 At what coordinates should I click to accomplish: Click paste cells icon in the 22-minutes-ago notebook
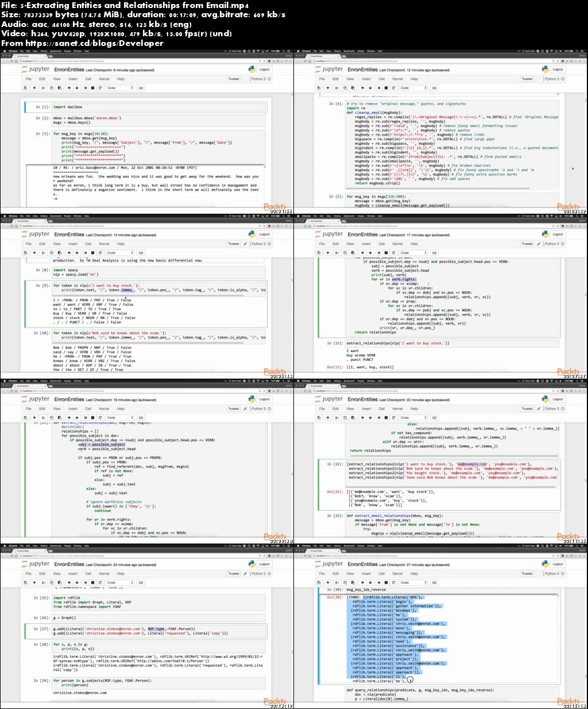(353, 418)
